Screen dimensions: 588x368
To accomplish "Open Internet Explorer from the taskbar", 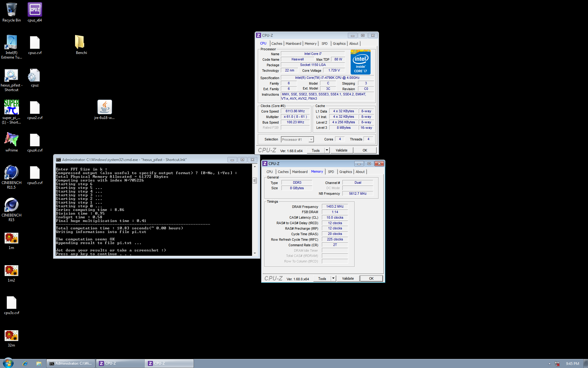I will coord(25,363).
